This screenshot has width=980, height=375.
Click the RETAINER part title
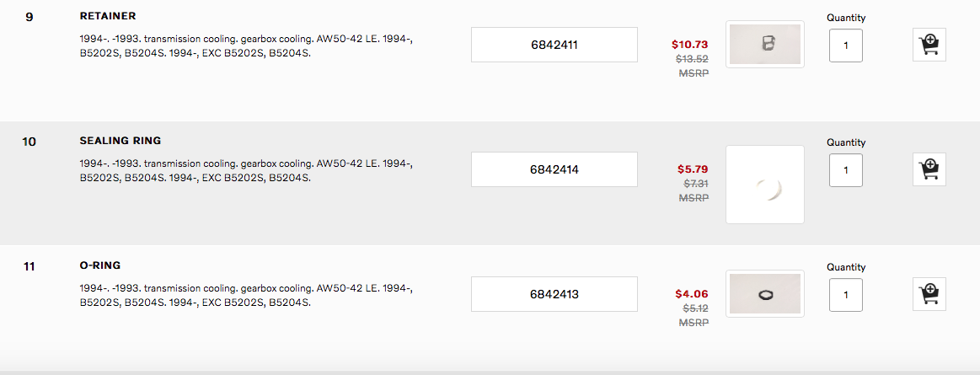pos(107,16)
